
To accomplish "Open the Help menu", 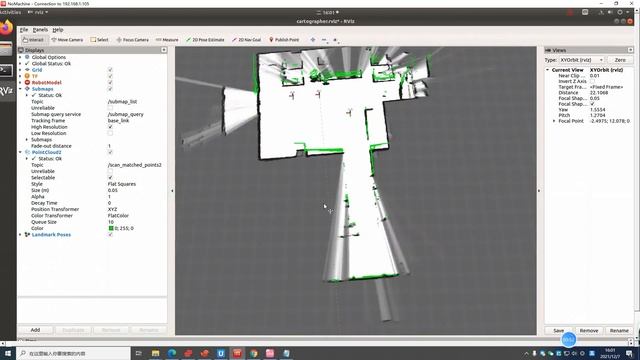I will 58,30.
